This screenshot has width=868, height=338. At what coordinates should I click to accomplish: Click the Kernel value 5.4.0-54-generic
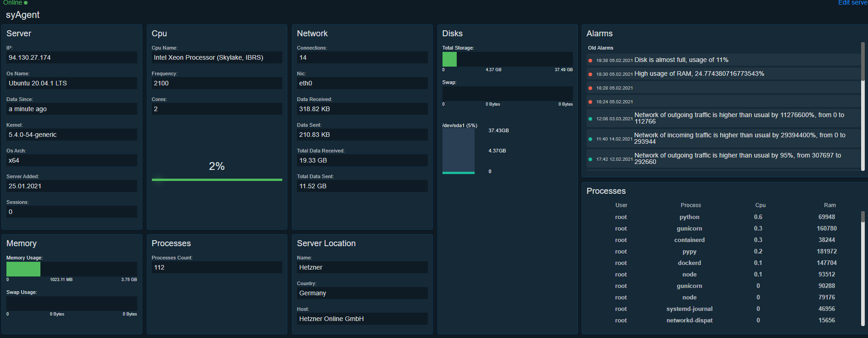pyautogui.click(x=72, y=135)
